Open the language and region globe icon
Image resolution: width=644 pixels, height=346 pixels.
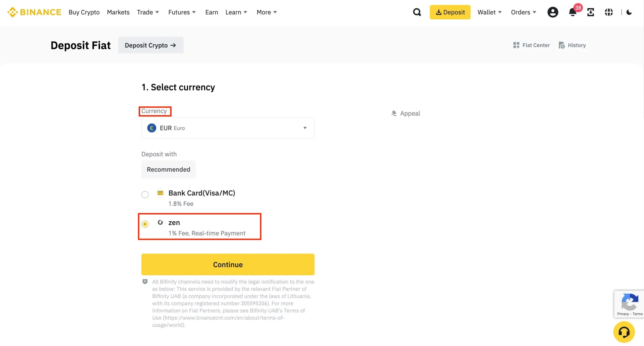point(609,12)
